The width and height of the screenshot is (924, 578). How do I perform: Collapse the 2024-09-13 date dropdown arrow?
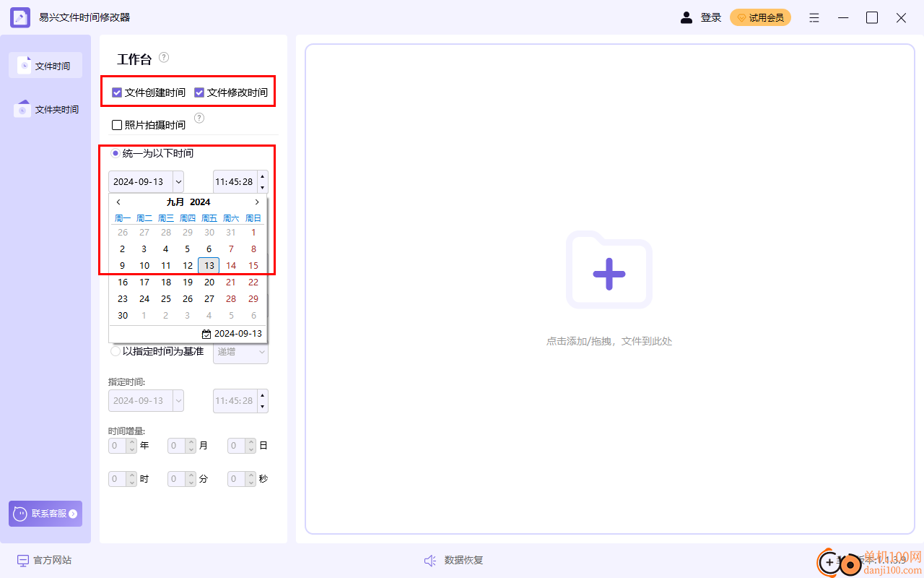point(178,181)
